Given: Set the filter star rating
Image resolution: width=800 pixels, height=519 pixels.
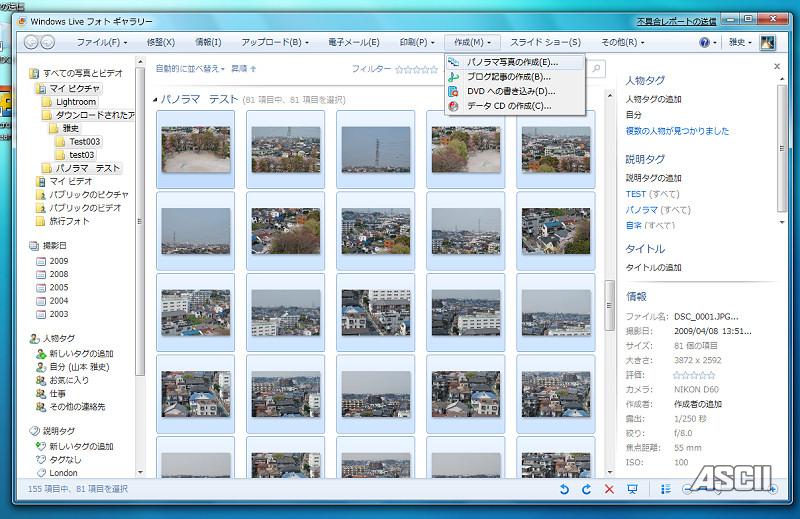Looking at the screenshot, I should (x=416, y=69).
